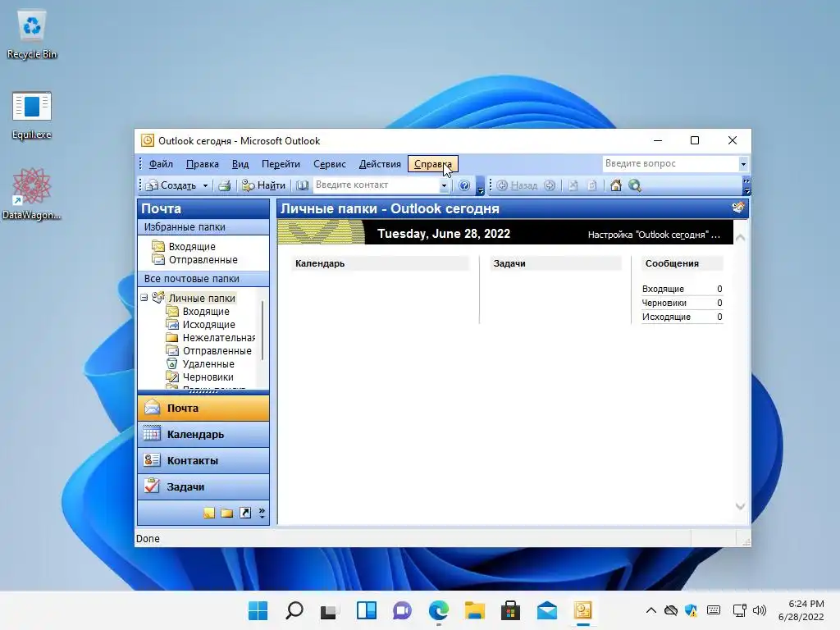The image size is (840, 630).
Task: Switch to the Задачи navigation button
Action: (x=203, y=487)
